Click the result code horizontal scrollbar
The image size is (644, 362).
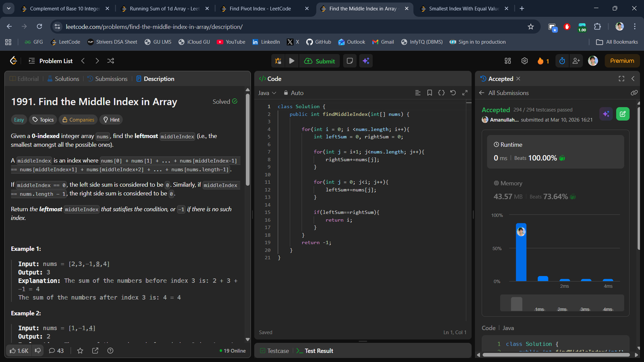[x=555, y=354]
